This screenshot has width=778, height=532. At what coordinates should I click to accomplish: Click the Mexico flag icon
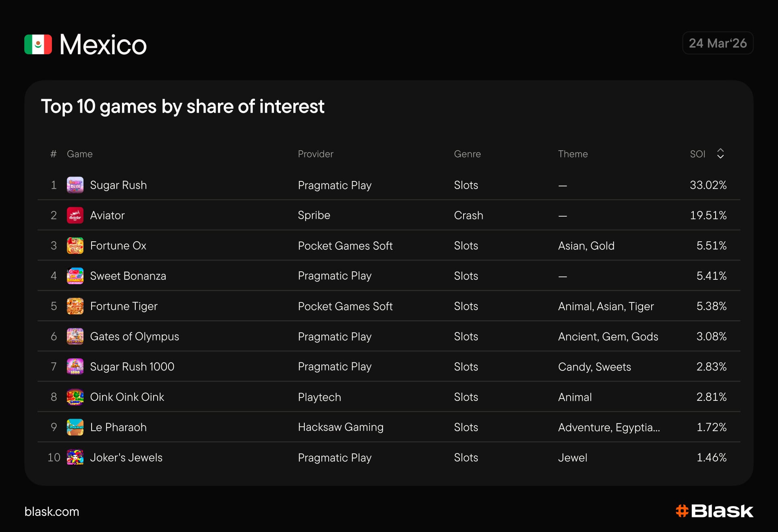(38, 45)
